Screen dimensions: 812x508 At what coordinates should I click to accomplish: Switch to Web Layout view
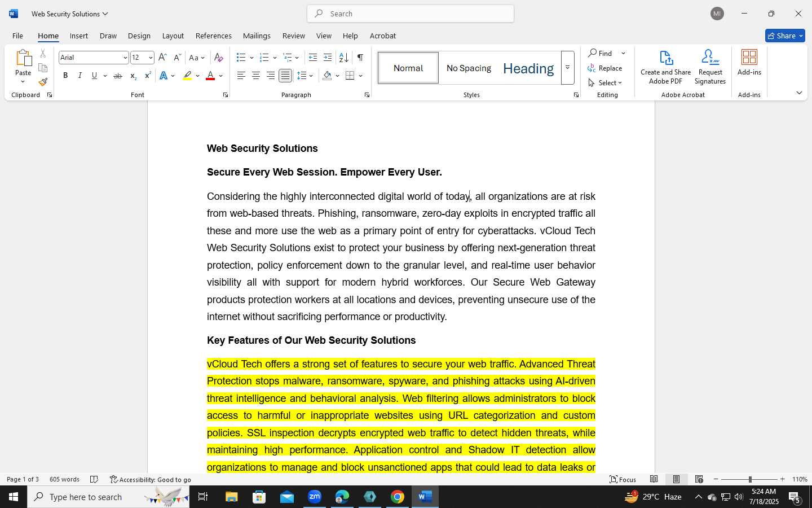click(699, 479)
